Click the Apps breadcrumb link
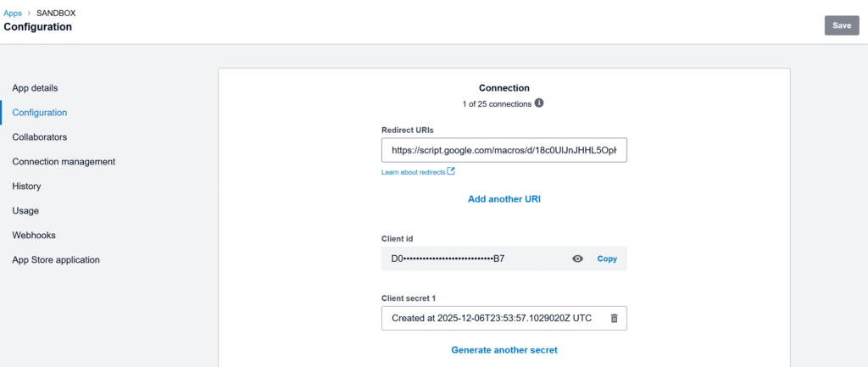The height and width of the screenshot is (367, 868). 13,14
